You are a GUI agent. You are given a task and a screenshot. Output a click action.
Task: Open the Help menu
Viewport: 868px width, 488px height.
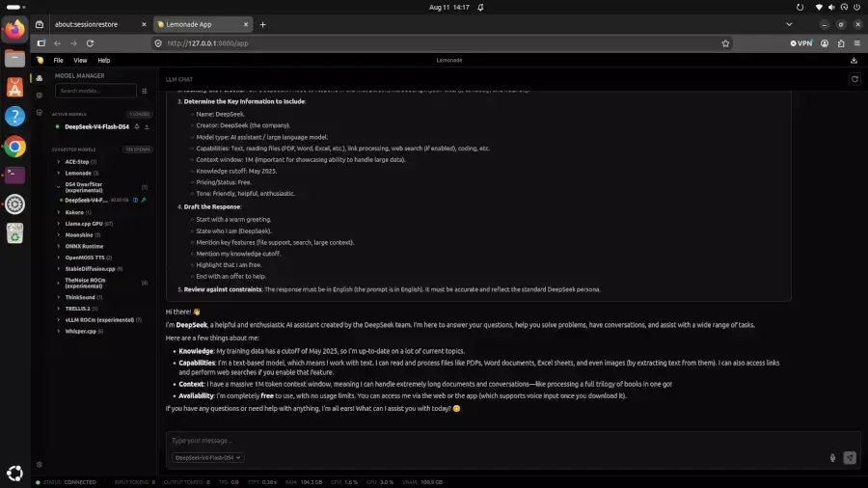click(x=104, y=61)
